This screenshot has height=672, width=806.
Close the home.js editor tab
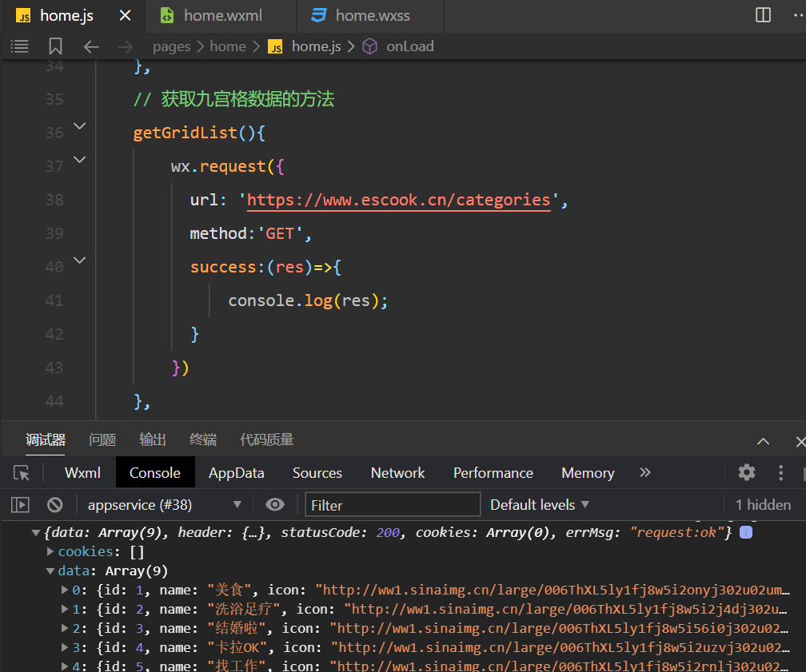(x=125, y=15)
